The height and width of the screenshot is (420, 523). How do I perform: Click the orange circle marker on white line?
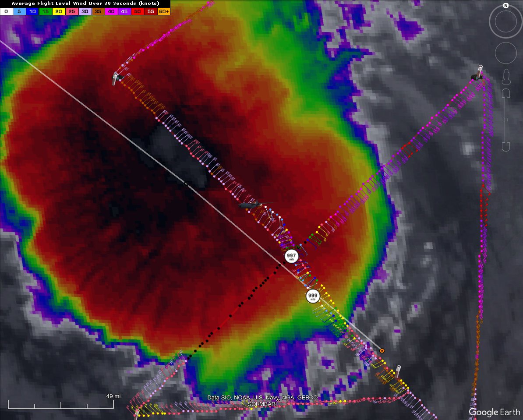click(382, 351)
